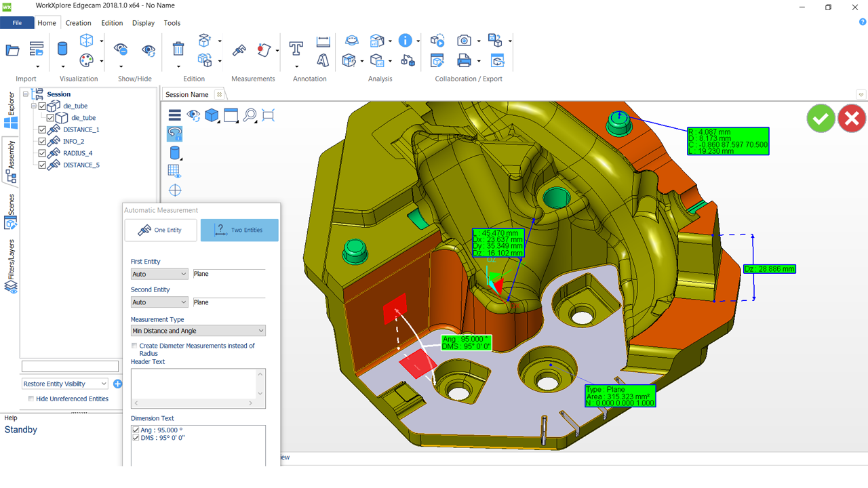Click the open folder Import icon
The height and width of the screenshot is (488, 868).
tap(12, 49)
